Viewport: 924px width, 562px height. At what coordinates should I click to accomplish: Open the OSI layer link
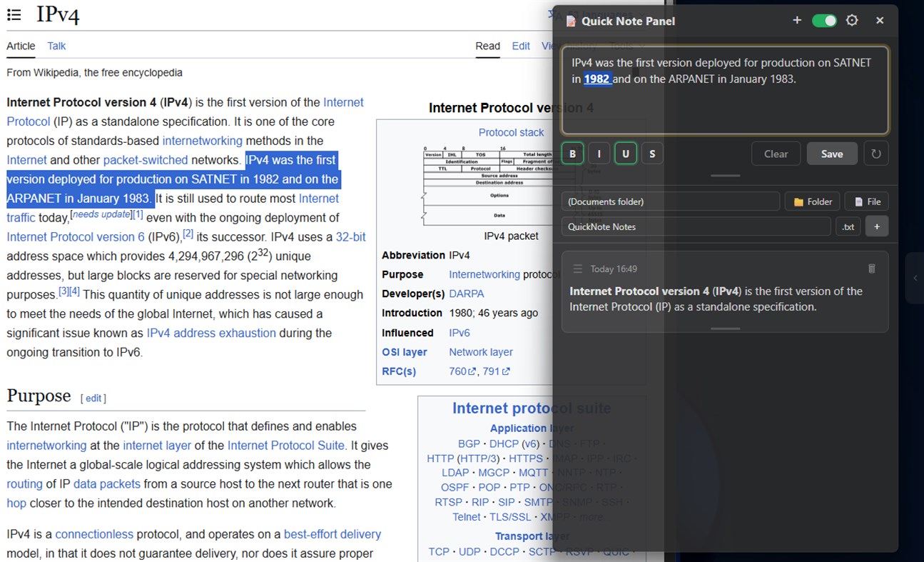click(405, 352)
